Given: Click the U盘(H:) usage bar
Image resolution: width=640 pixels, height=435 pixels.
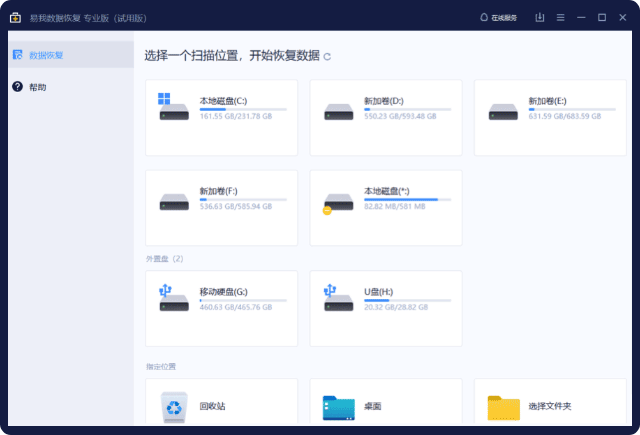Looking at the screenshot, I should click(407, 300).
